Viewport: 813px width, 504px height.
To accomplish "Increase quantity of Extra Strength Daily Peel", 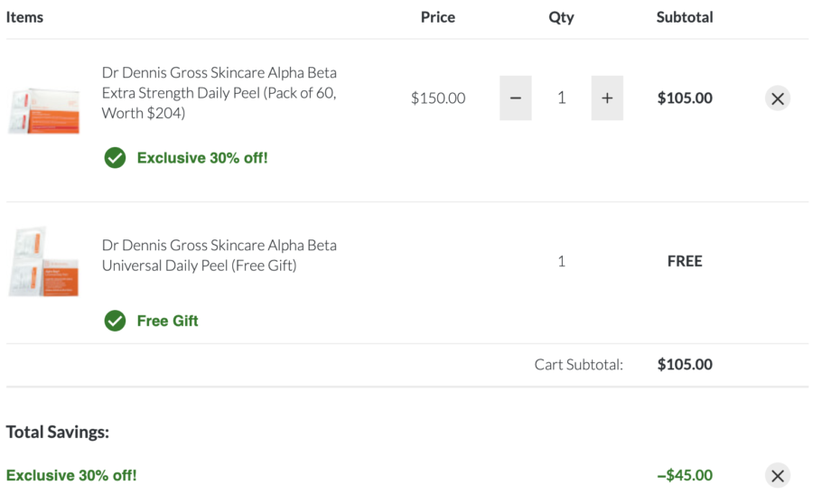I will click(607, 98).
